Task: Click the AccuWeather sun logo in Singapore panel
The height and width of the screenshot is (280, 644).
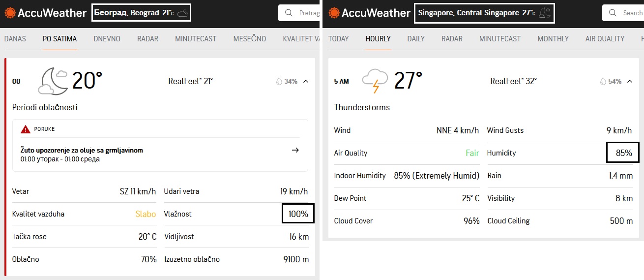Action: [x=334, y=13]
